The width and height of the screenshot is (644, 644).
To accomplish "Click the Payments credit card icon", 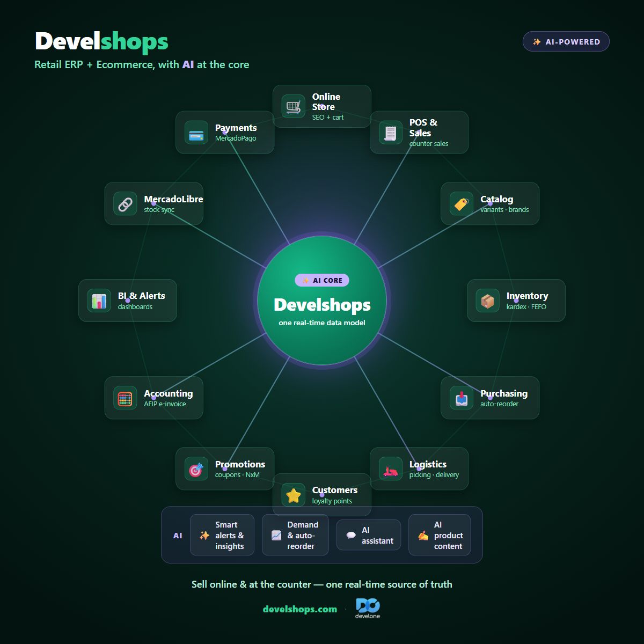I will [x=196, y=133].
